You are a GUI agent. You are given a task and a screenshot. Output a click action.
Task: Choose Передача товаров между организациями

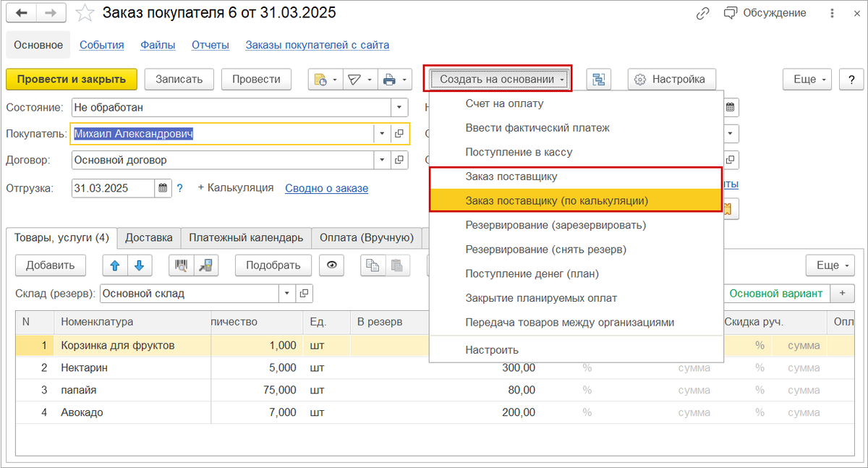[x=576, y=323]
